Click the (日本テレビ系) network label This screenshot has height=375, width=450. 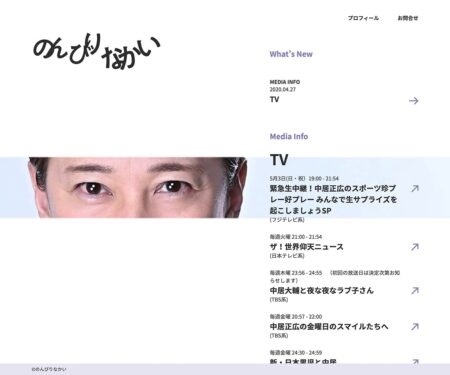[x=287, y=256]
